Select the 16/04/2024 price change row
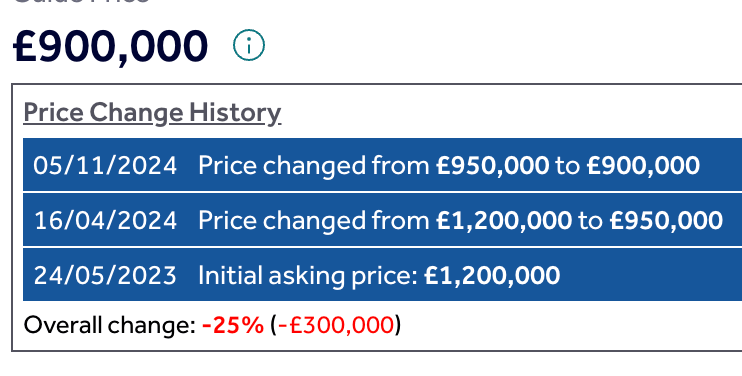The width and height of the screenshot is (742, 376). click(382, 219)
